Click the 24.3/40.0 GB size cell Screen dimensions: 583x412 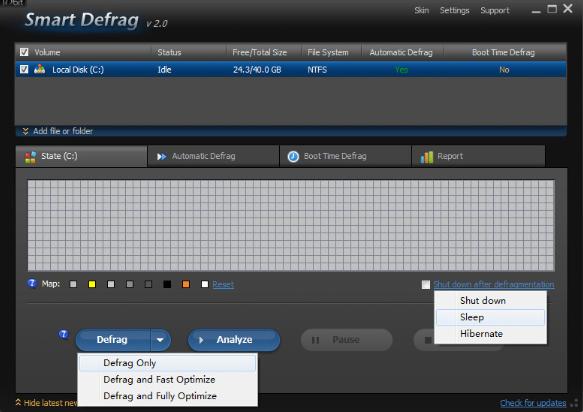point(257,70)
